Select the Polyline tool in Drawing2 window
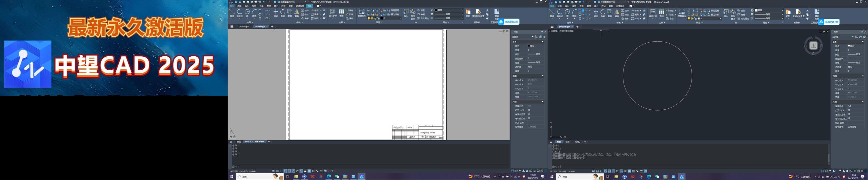The width and height of the screenshot is (868, 180). [x=239, y=13]
